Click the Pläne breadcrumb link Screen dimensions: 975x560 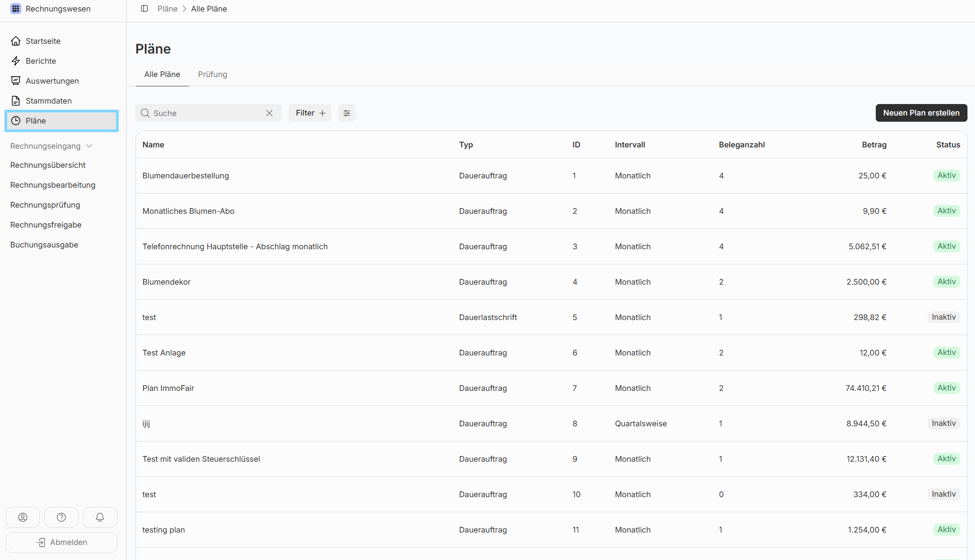click(167, 9)
